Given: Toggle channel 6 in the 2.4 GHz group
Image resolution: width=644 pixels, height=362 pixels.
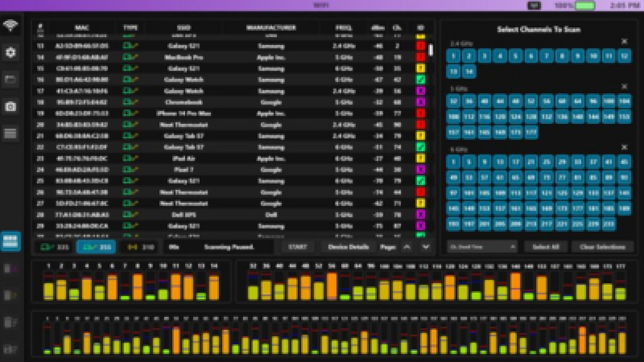Looking at the screenshot, I should pos(531,56).
